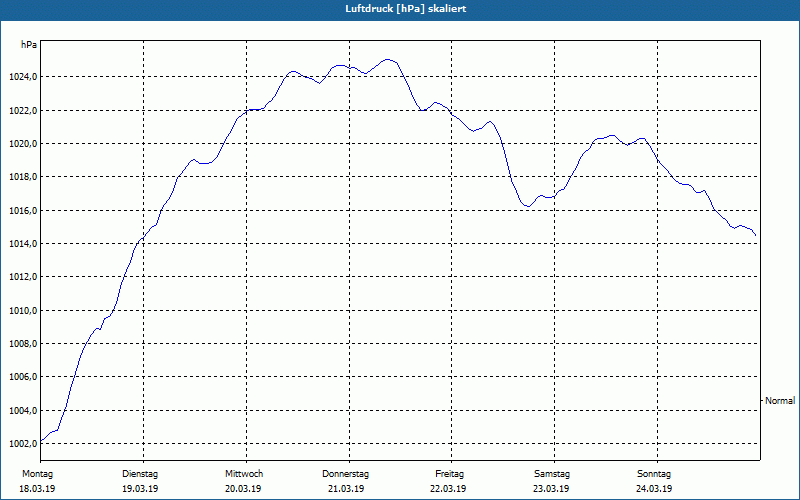800x500 pixels.
Task: Click the date 19.03.19
Action: (140, 489)
